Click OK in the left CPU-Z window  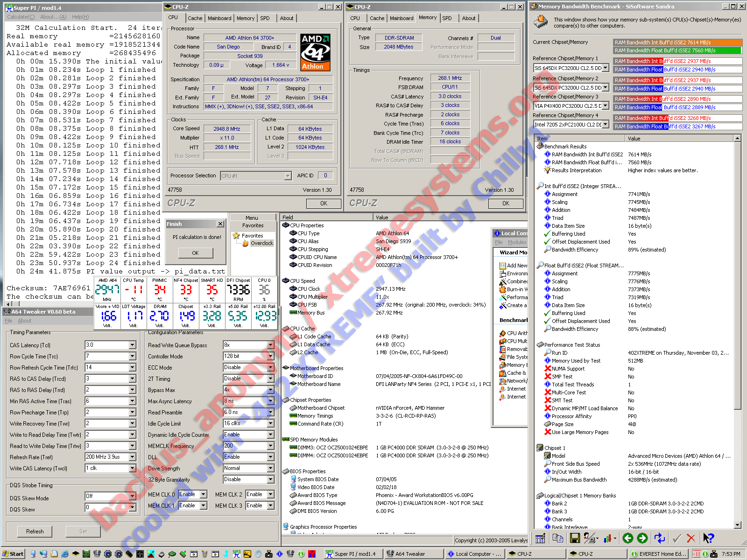pos(324,203)
